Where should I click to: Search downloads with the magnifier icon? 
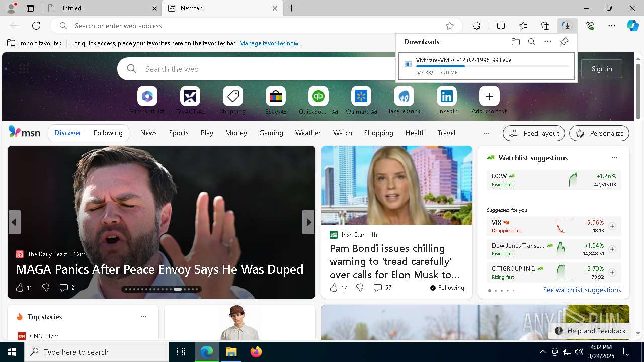[531, 42]
